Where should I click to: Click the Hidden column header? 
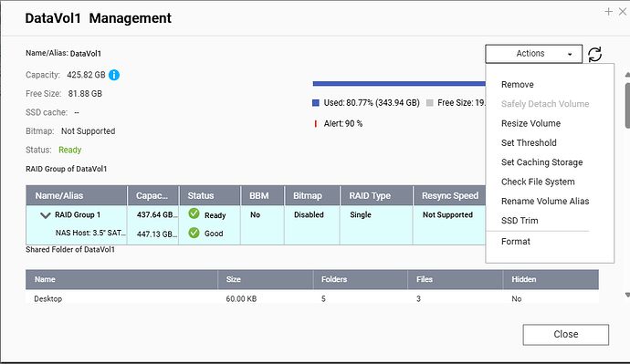tap(551, 279)
